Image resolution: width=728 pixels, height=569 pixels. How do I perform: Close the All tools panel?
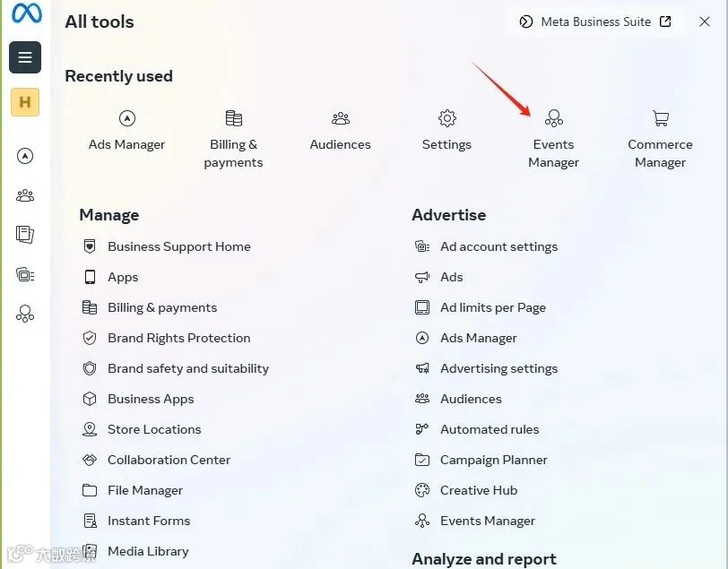(705, 22)
